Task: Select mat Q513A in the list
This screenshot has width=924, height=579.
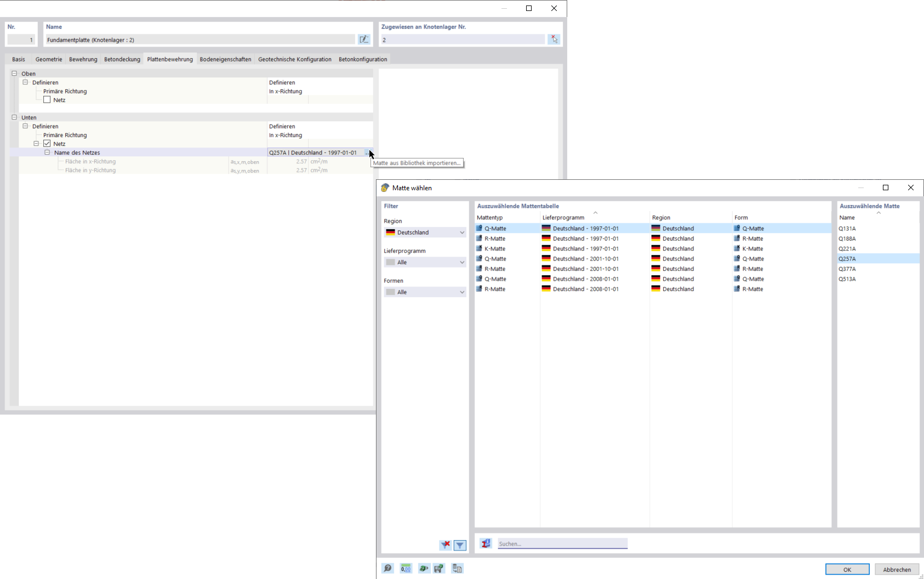Action: [879, 279]
